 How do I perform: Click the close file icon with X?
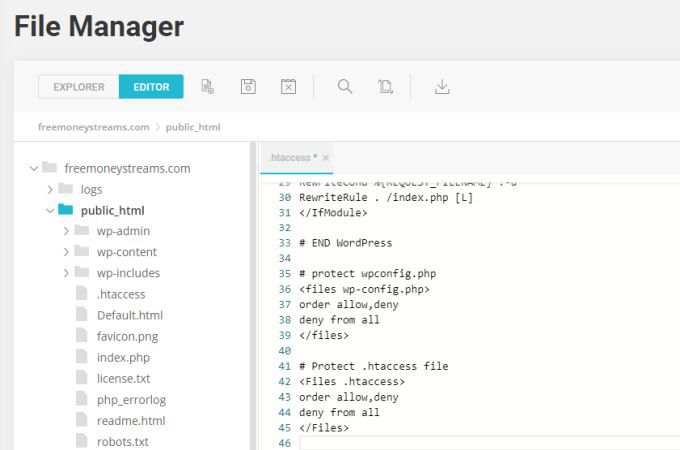pyautogui.click(x=288, y=87)
